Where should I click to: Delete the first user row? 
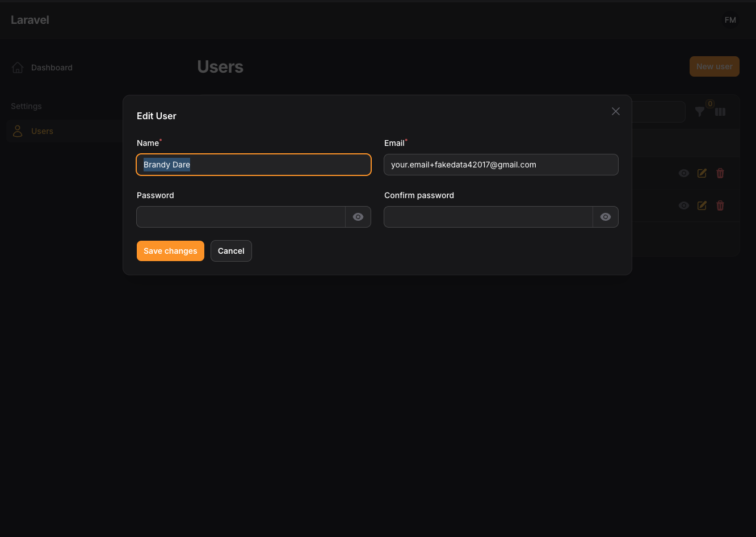click(720, 173)
